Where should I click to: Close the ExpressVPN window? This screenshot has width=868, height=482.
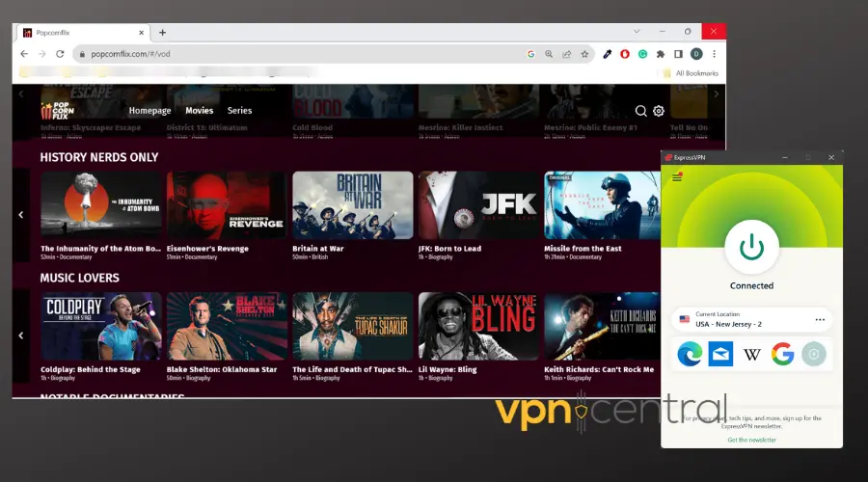click(x=831, y=158)
